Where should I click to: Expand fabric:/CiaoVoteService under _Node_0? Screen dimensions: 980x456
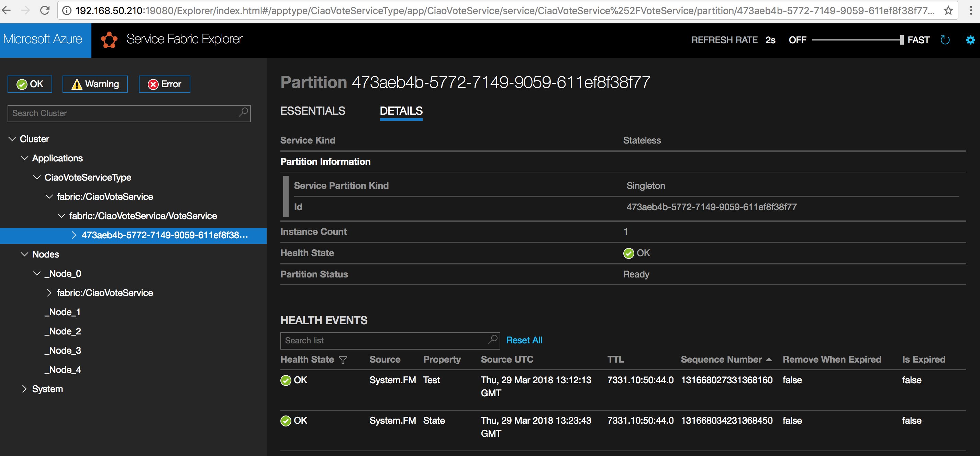49,293
